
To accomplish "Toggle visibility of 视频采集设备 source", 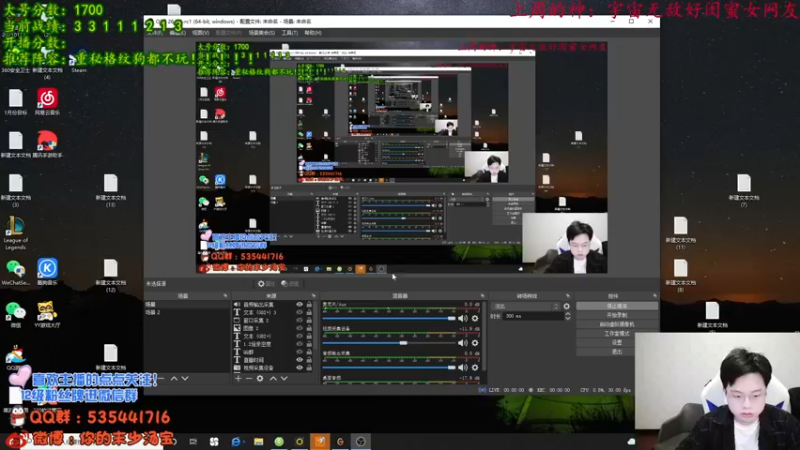I will pyautogui.click(x=299, y=367).
